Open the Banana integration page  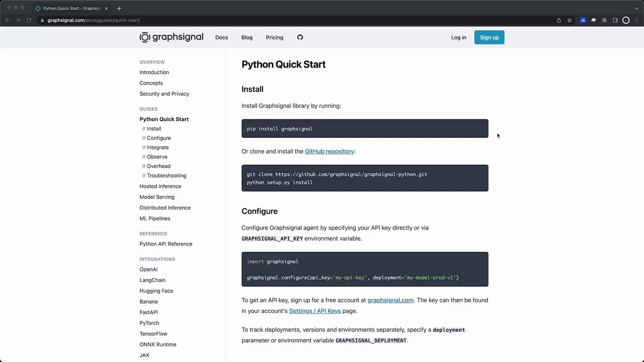148,302
